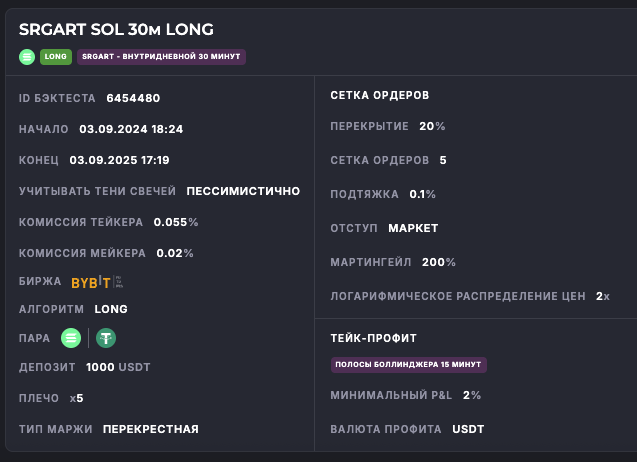637x462 pixels.
Task: Click the Solana coin icon in ПАРА row
Action: pyautogui.click(x=71, y=338)
